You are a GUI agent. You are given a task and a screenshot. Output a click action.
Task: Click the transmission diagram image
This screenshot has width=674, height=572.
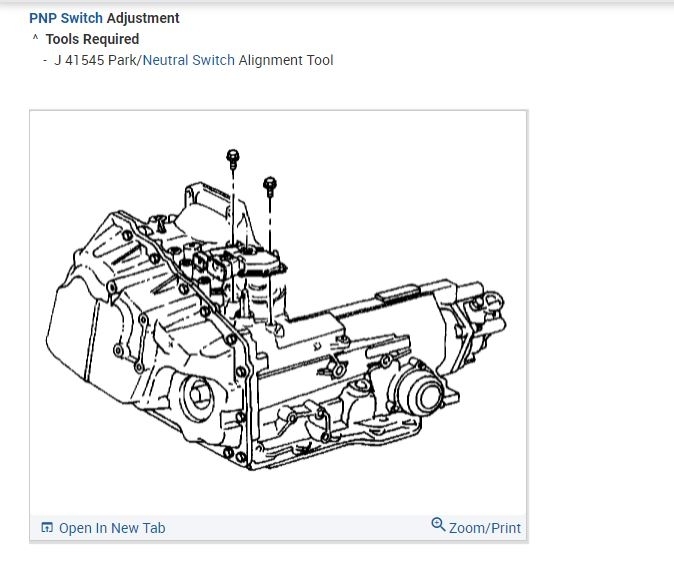pos(278,312)
